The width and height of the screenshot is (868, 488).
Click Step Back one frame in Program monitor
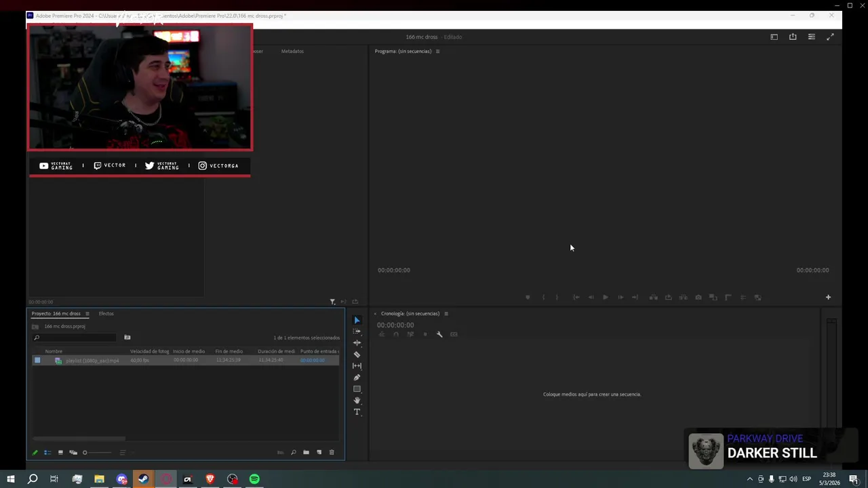591,298
